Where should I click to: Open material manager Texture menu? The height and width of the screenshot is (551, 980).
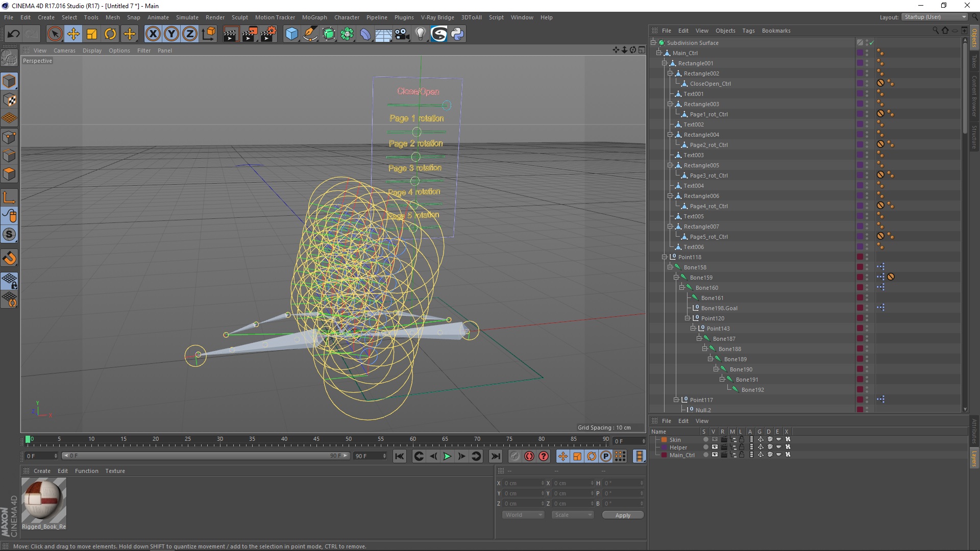pos(115,471)
